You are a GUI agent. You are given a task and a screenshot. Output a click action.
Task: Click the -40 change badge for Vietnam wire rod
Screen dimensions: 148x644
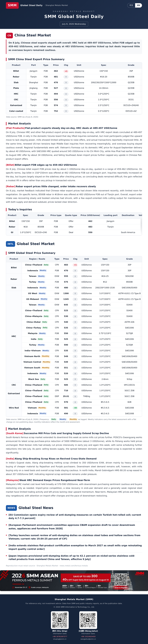click(x=75, y=408)
